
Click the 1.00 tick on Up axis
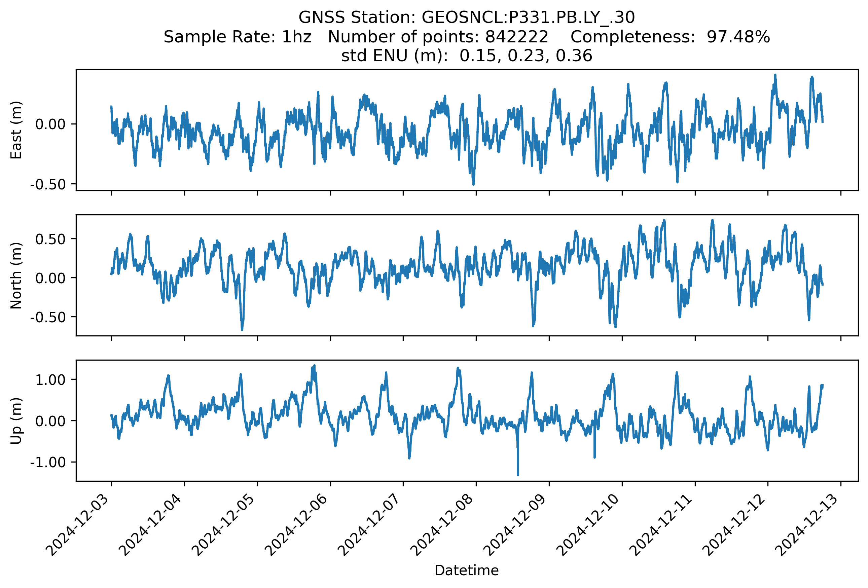point(50,380)
